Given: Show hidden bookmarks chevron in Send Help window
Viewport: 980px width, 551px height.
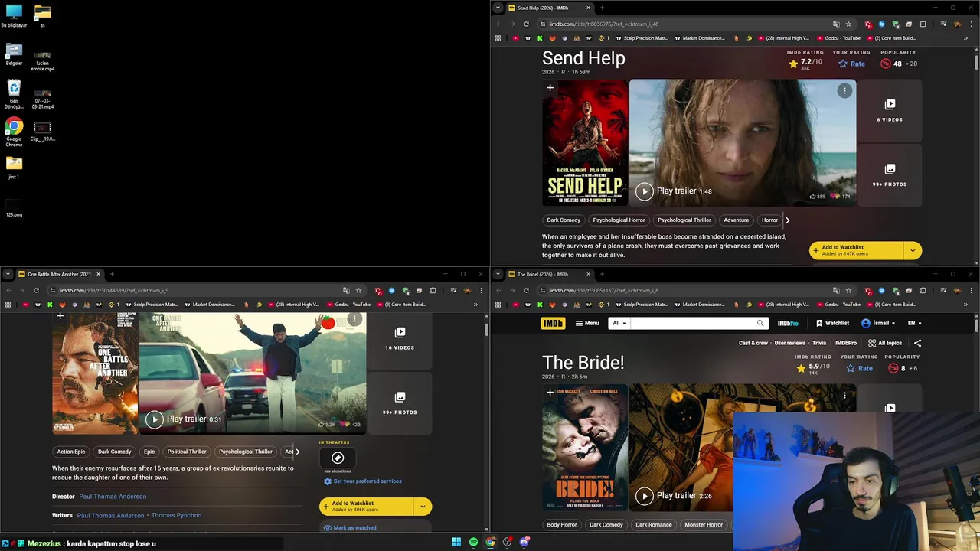Looking at the screenshot, I should (965, 37).
